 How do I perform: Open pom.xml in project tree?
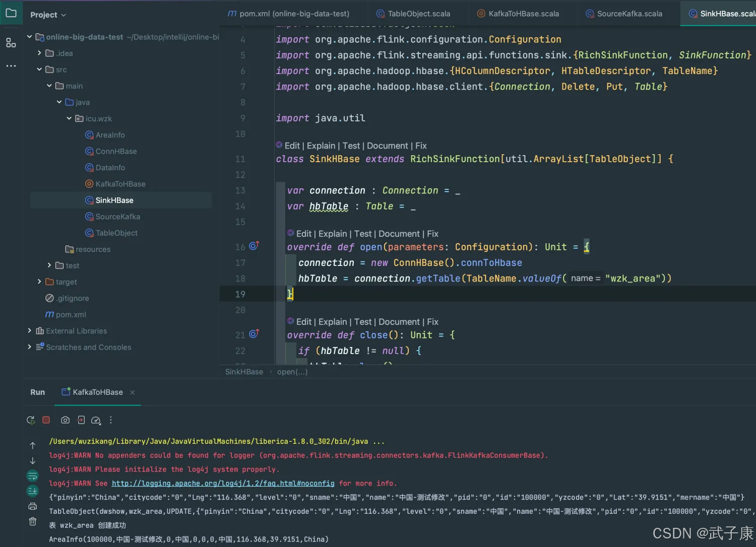pyautogui.click(x=66, y=315)
